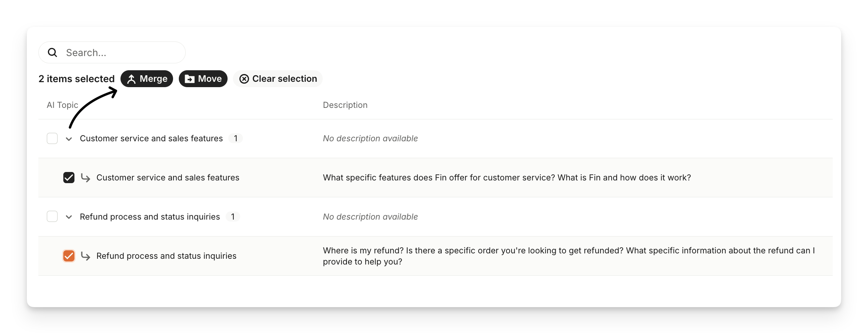Collapse the Customer service and sales features group
868x334 pixels.
tap(69, 139)
